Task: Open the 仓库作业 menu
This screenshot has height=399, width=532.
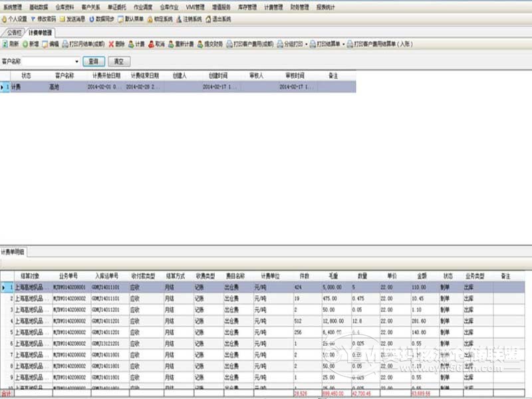Action: (170, 7)
